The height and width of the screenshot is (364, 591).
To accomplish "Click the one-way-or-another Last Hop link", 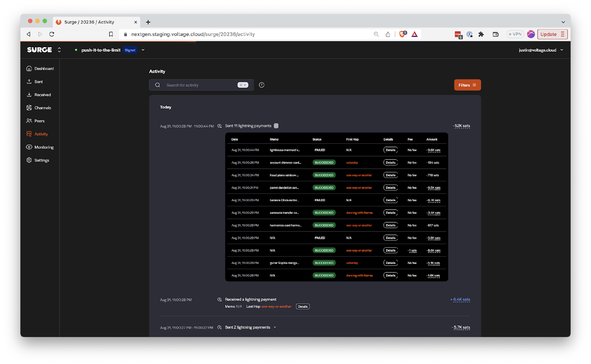I will pos(276,307).
